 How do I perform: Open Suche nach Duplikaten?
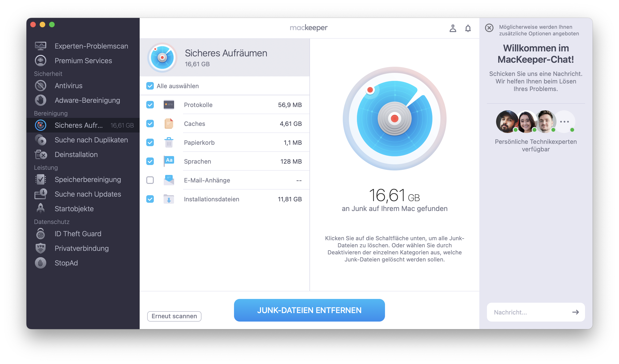[x=91, y=140]
